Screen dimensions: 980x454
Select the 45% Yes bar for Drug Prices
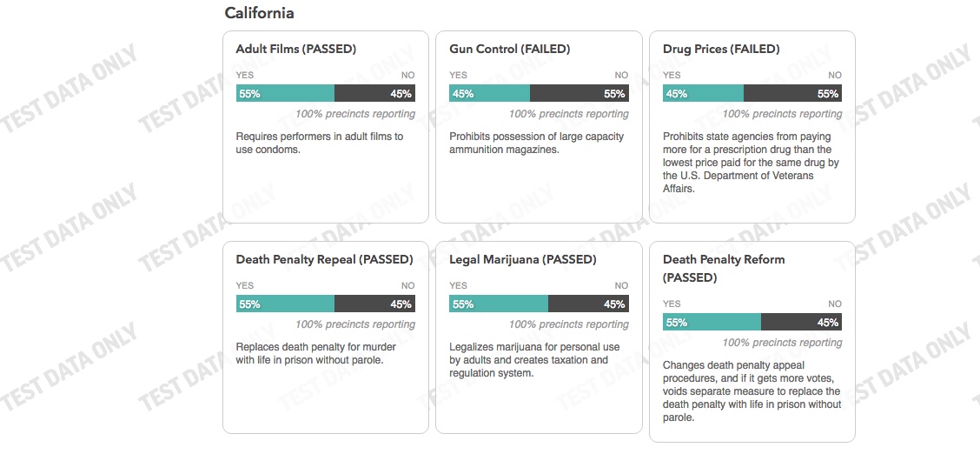pyautogui.click(x=703, y=94)
